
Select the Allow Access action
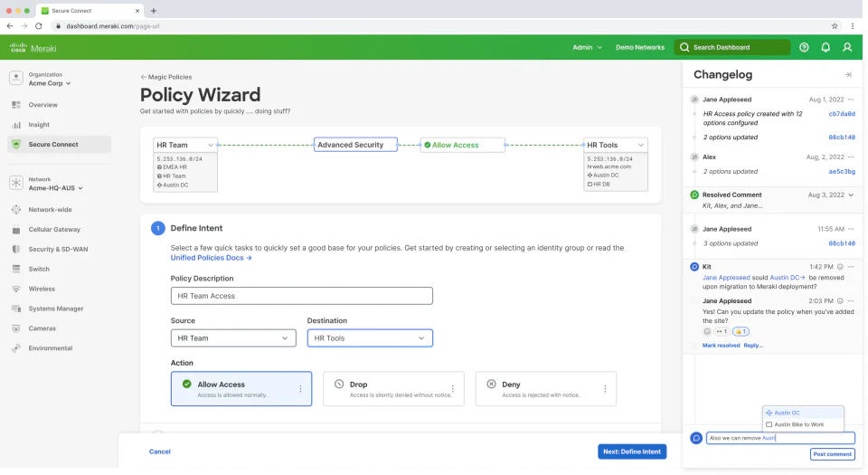point(241,389)
